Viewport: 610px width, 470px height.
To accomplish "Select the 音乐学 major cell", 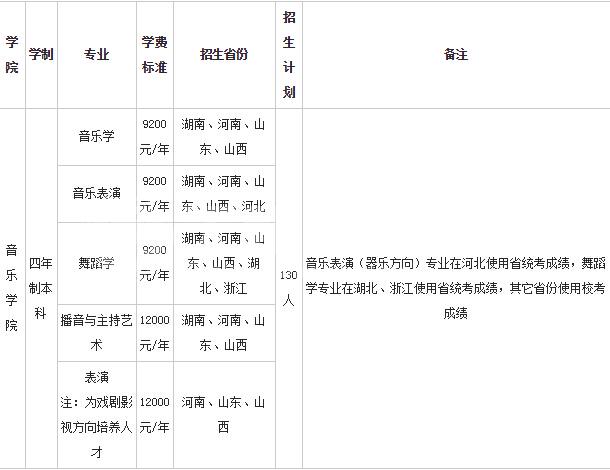I will click(97, 137).
